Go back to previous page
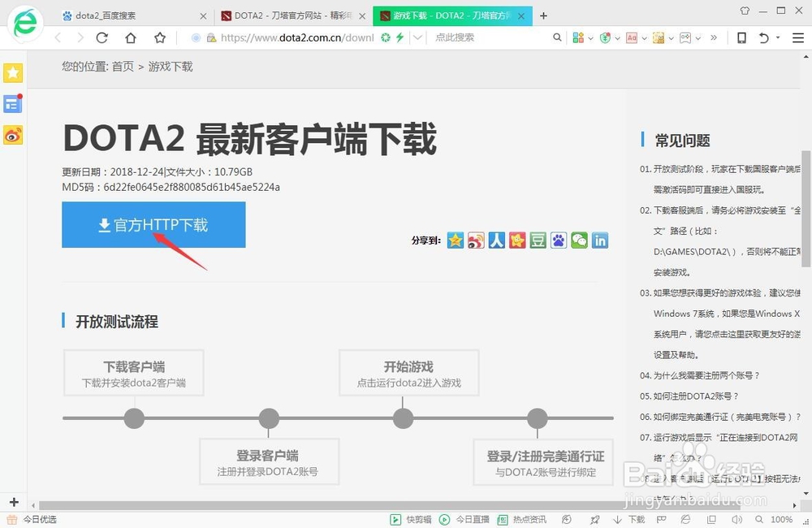The width and height of the screenshot is (812, 528). tap(58, 37)
